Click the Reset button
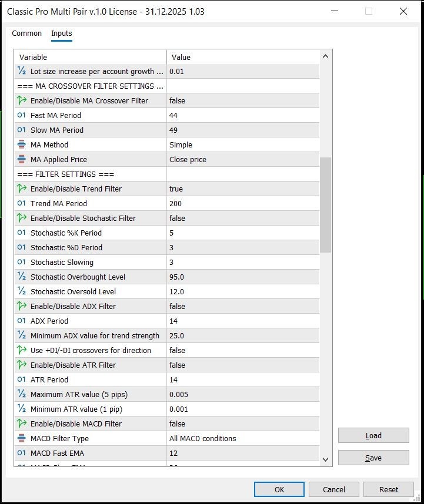This screenshot has height=504, width=424. 389,489
